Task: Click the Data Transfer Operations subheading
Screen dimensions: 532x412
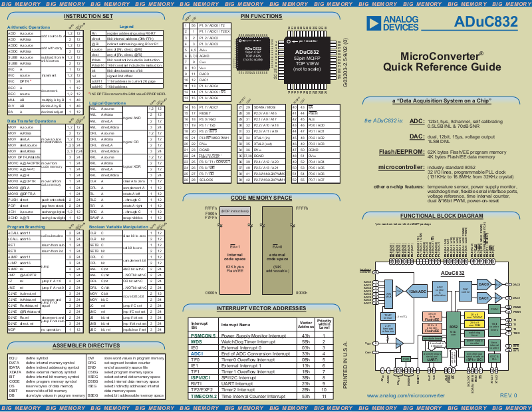Action: [x=31, y=121]
